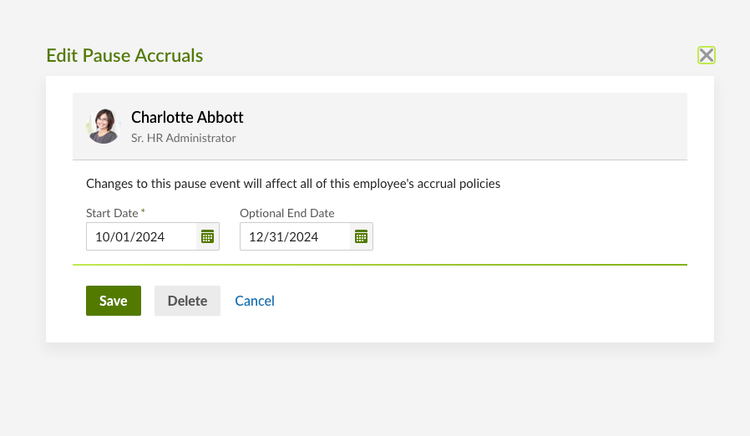Click the Charlotte Abbott name text
This screenshot has height=436, width=750.
(x=187, y=118)
